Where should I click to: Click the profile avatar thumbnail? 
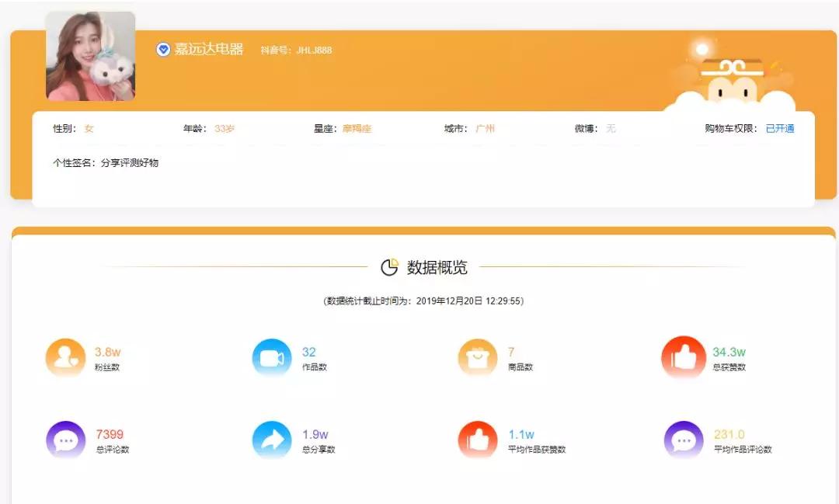(89, 54)
